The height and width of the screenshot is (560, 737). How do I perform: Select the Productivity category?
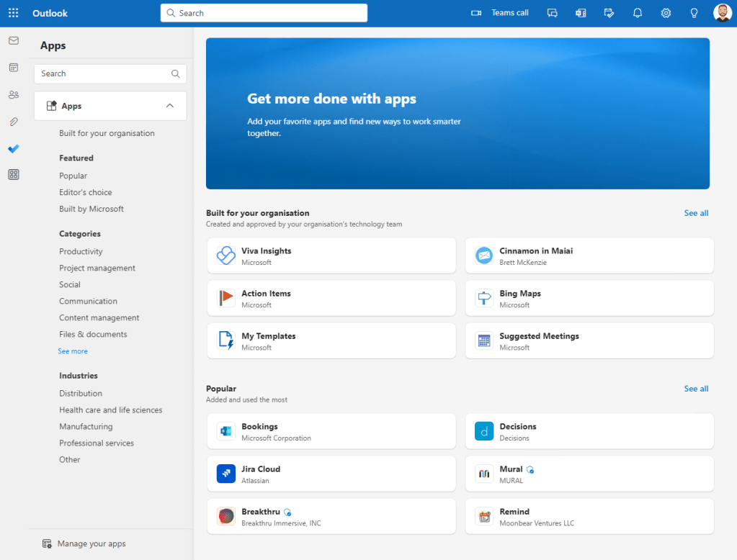click(x=81, y=251)
